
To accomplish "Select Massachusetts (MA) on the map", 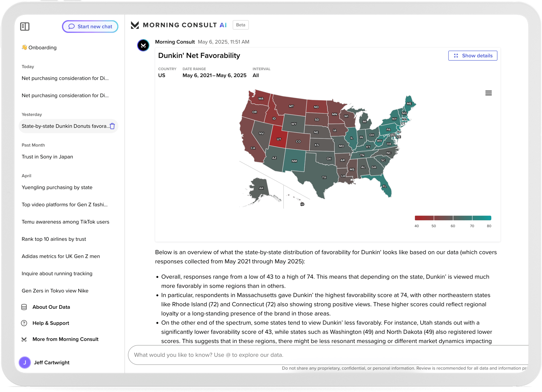I will 404,119.
